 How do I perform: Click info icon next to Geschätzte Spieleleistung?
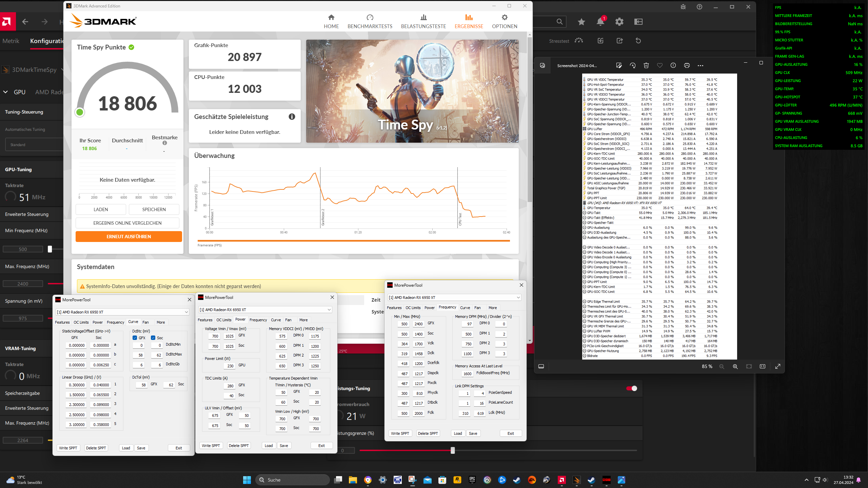[x=292, y=117]
